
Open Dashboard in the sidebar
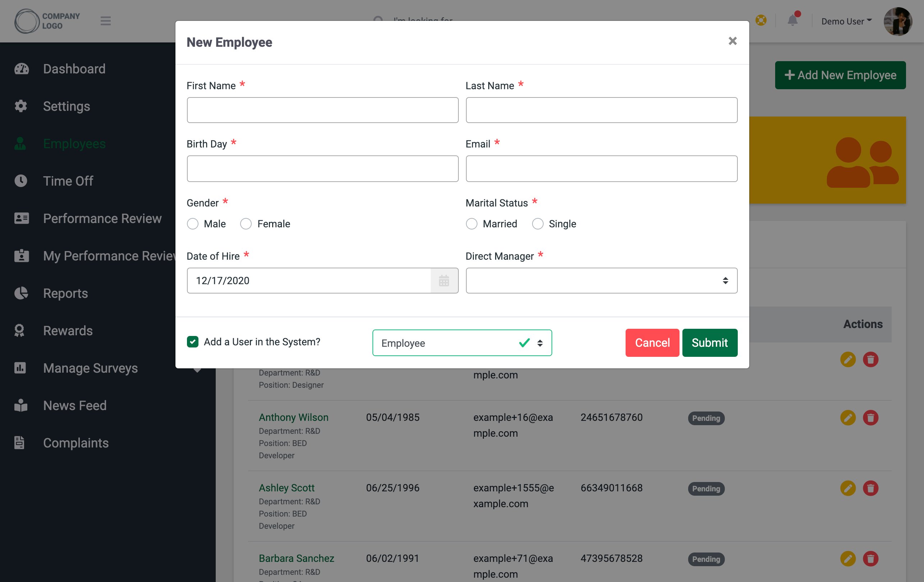coord(74,69)
